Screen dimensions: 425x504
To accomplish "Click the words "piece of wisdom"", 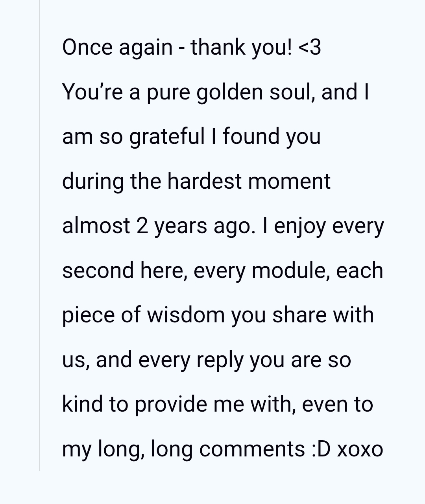I will click(x=143, y=315).
